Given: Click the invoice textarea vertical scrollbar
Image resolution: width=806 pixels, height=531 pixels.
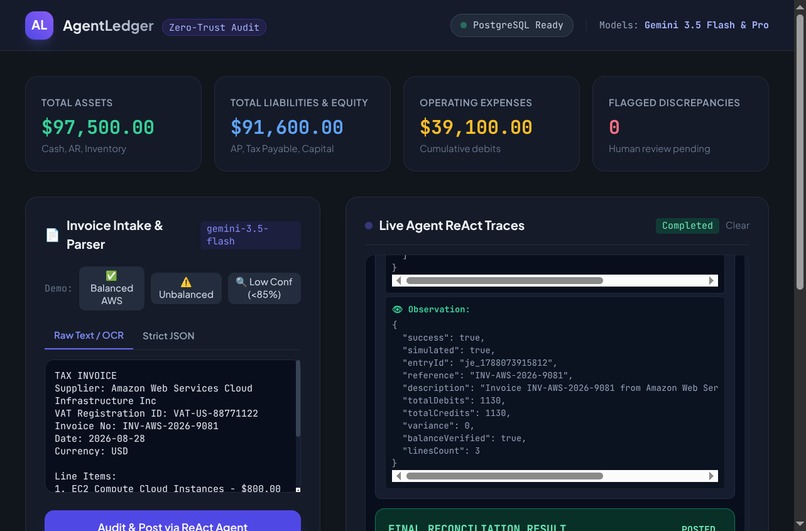Looking at the screenshot, I should coord(298,399).
